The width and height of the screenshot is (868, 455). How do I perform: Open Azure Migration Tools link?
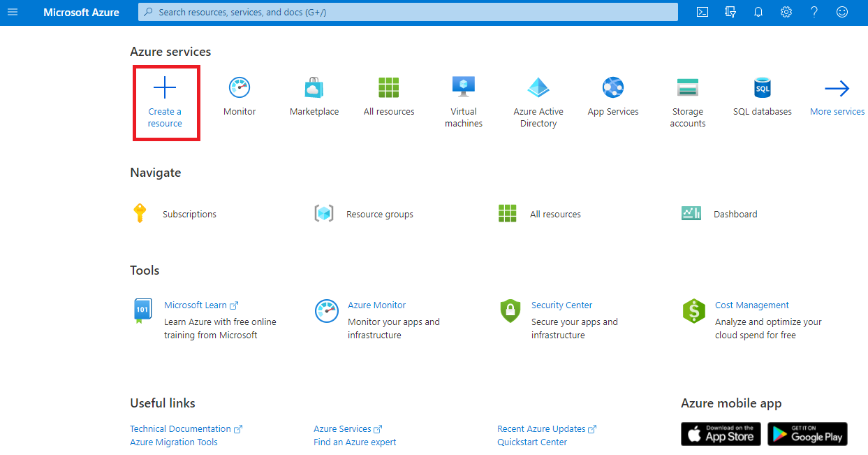pyautogui.click(x=174, y=442)
